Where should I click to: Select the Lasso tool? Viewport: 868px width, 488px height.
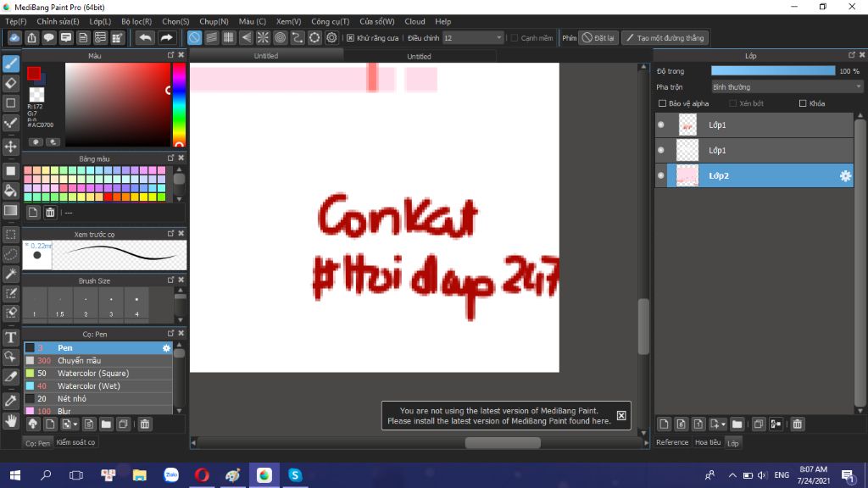click(11, 254)
